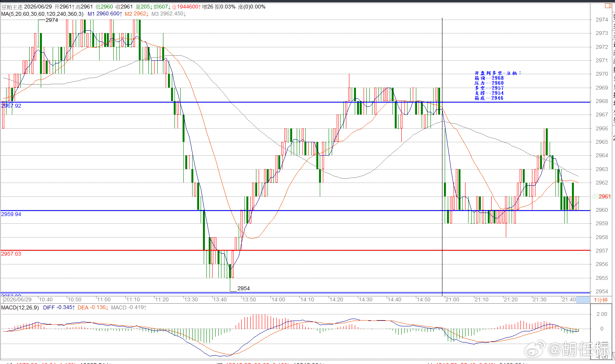Click the 2974 high marker on the chart

click(x=52, y=20)
